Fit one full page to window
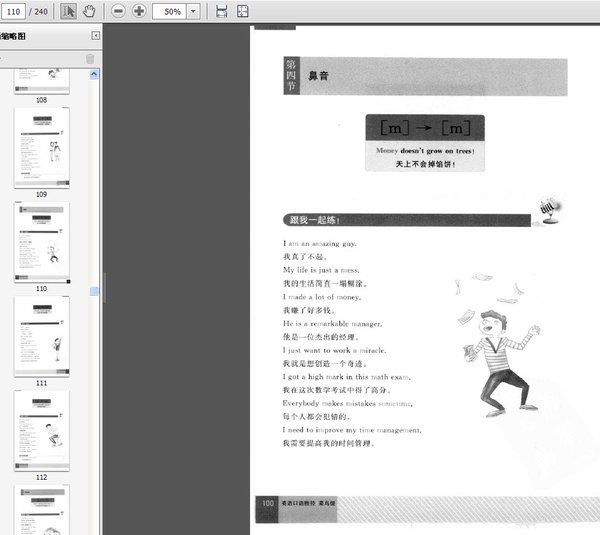This screenshot has height=535, width=600. [243, 11]
